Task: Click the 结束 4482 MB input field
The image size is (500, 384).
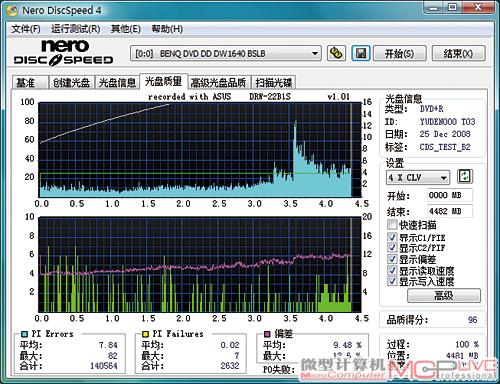Action: (x=450, y=211)
